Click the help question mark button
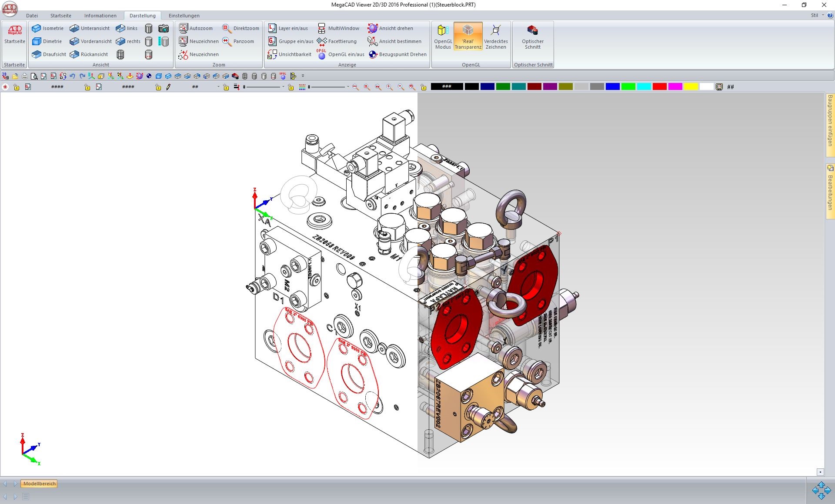 (x=830, y=15)
